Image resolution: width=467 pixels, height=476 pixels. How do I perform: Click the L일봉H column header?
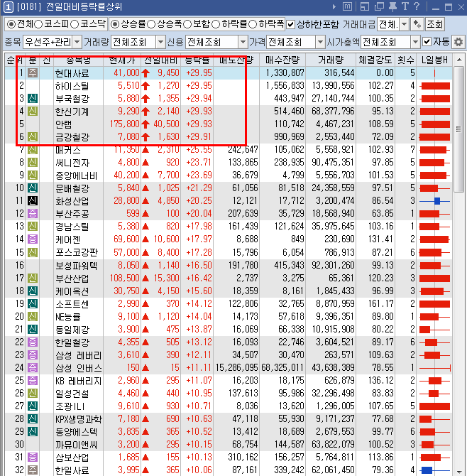(x=434, y=60)
